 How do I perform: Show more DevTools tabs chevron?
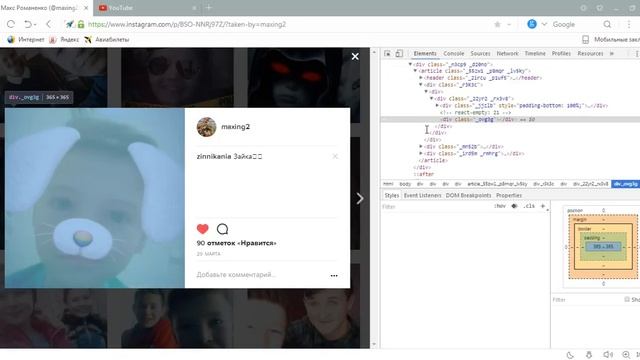coord(612,53)
